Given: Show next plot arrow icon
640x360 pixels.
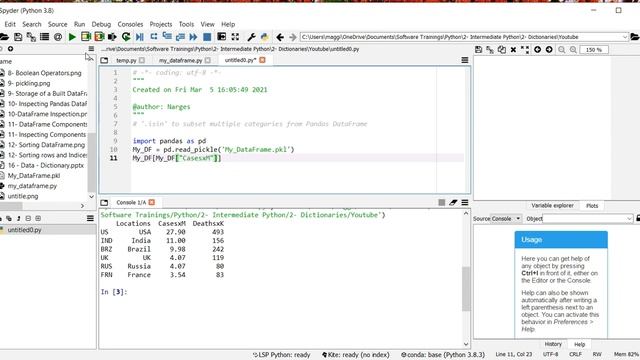Looking at the screenshot, I should tap(549, 50).
